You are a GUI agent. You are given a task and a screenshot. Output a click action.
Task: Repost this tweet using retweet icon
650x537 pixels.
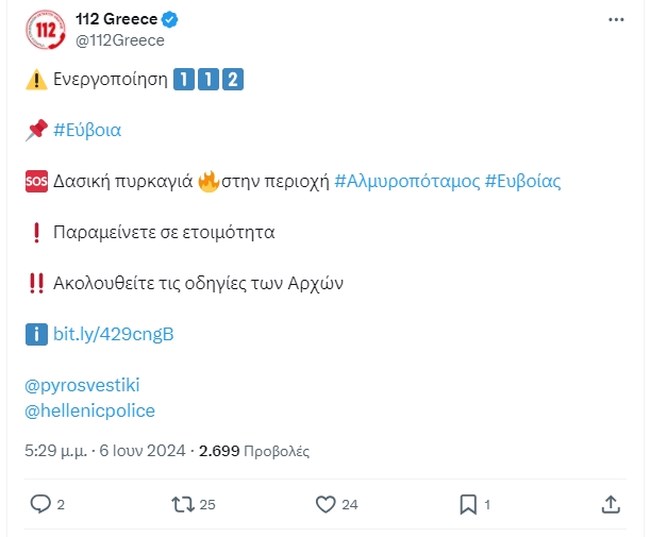182,504
